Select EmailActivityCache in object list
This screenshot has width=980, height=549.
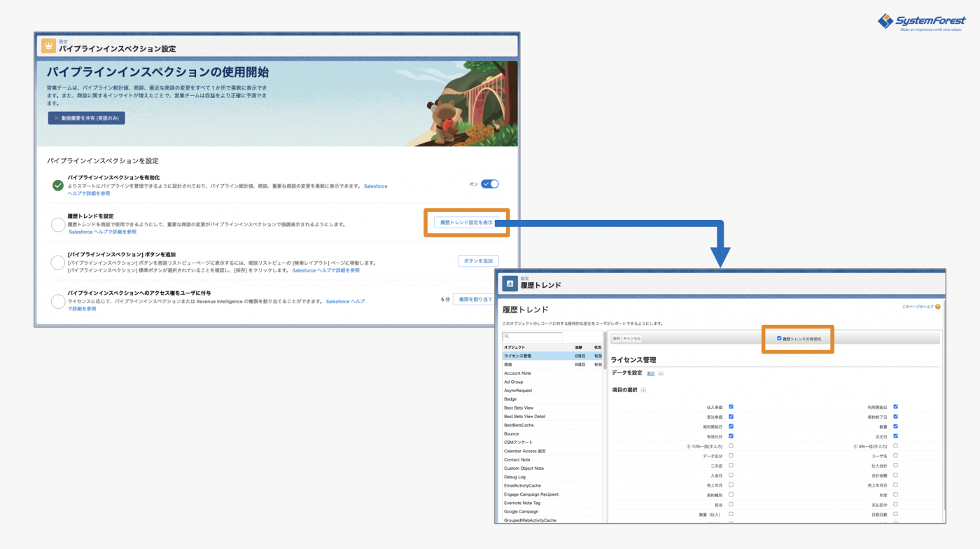click(552, 485)
